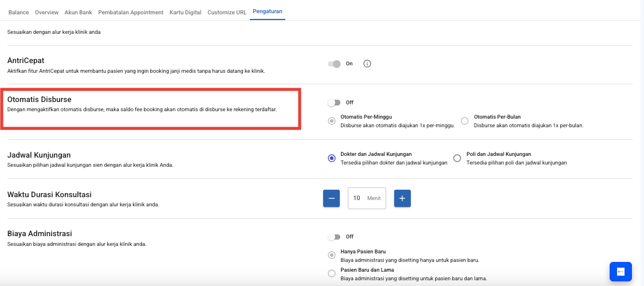The height and width of the screenshot is (286, 644).
Task: Select Pasien Baru dan Lama option
Action: [x=332, y=273]
